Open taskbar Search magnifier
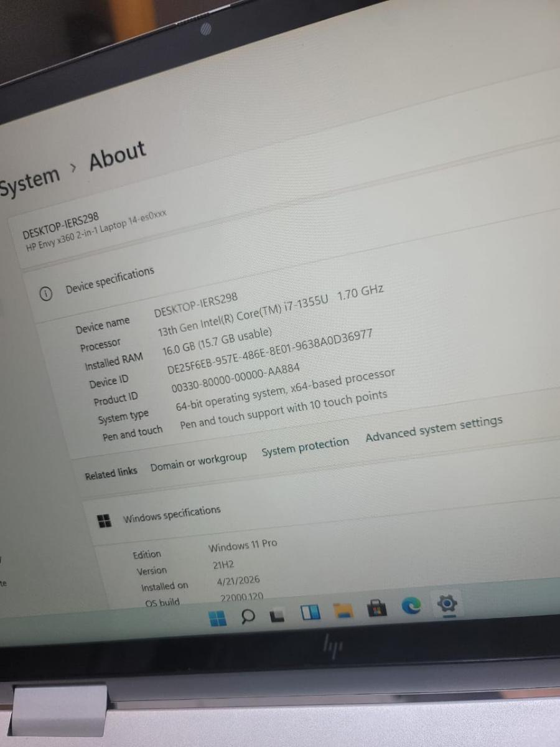 click(x=248, y=617)
